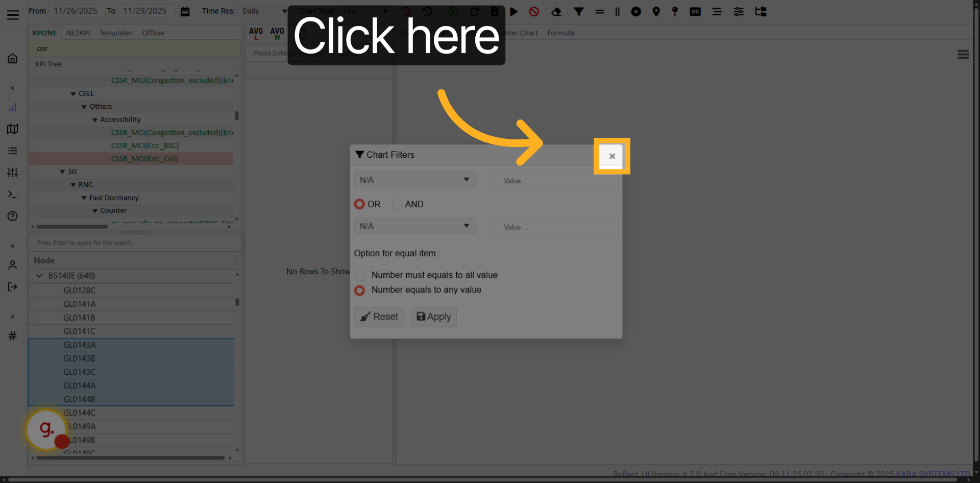This screenshot has height=483, width=980.
Task: Switch to the KPI2NE tab
Action: click(x=44, y=33)
